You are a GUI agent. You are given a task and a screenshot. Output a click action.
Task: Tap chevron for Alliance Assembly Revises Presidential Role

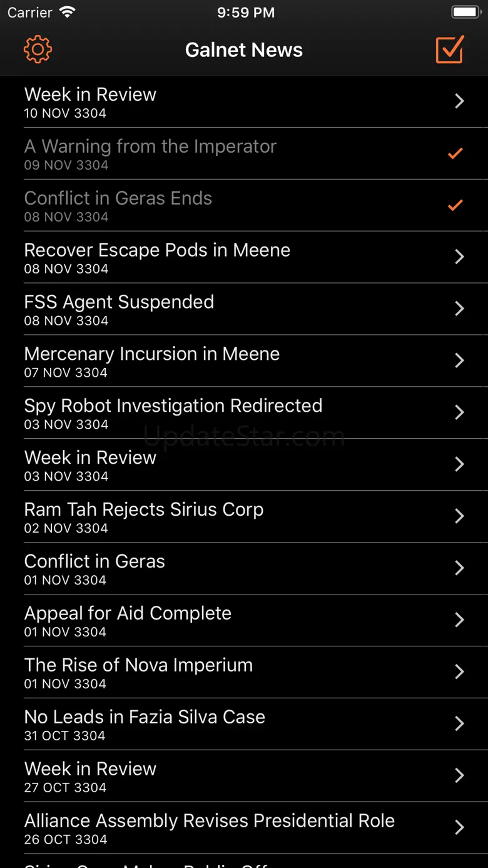(459, 827)
